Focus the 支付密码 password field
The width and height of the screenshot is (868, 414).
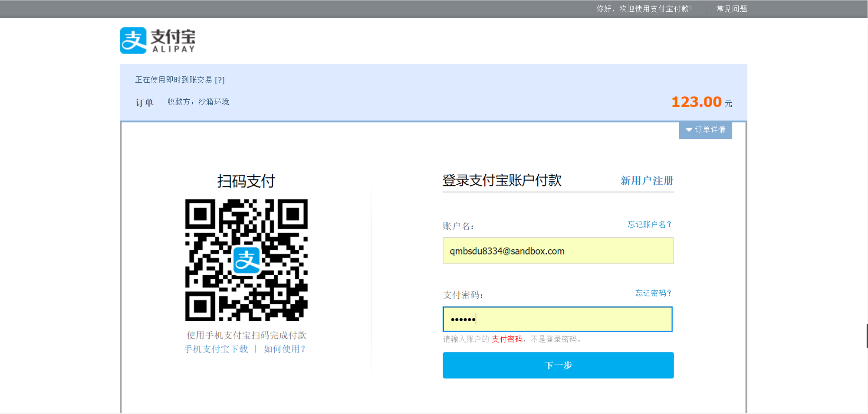coord(558,319)
